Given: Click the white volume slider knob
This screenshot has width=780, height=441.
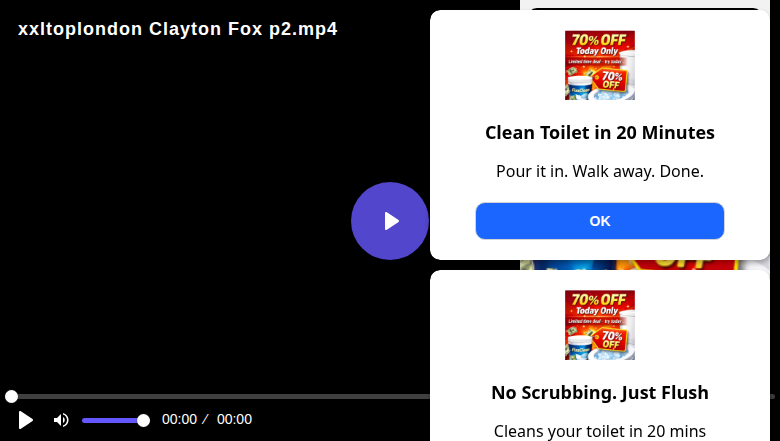Looking at the screenshot, I should point(143,420).
